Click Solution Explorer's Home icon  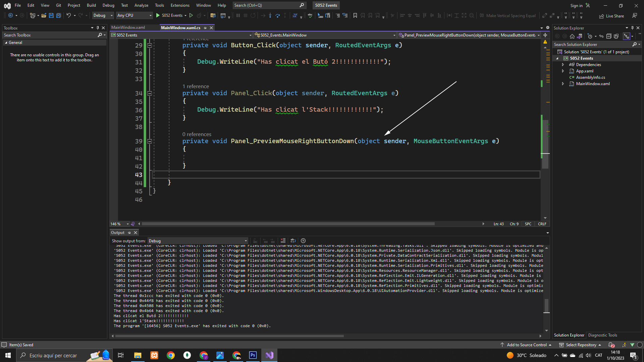pos(572,36)
